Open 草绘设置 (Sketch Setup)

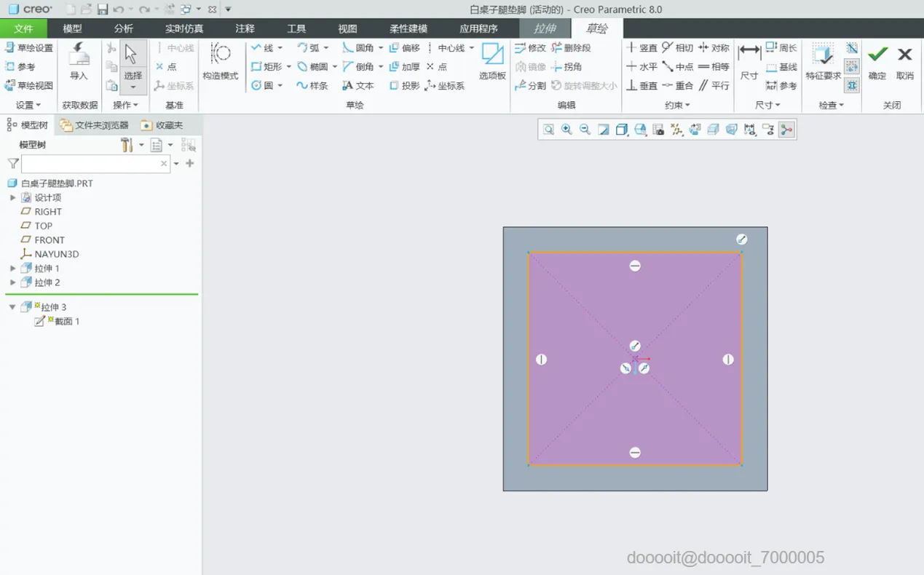28,48
